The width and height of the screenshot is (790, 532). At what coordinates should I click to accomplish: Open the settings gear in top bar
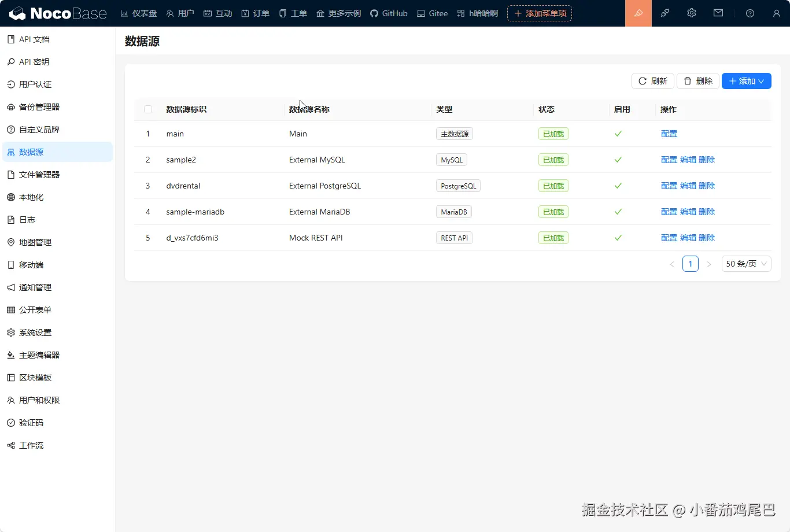point(692,13)
